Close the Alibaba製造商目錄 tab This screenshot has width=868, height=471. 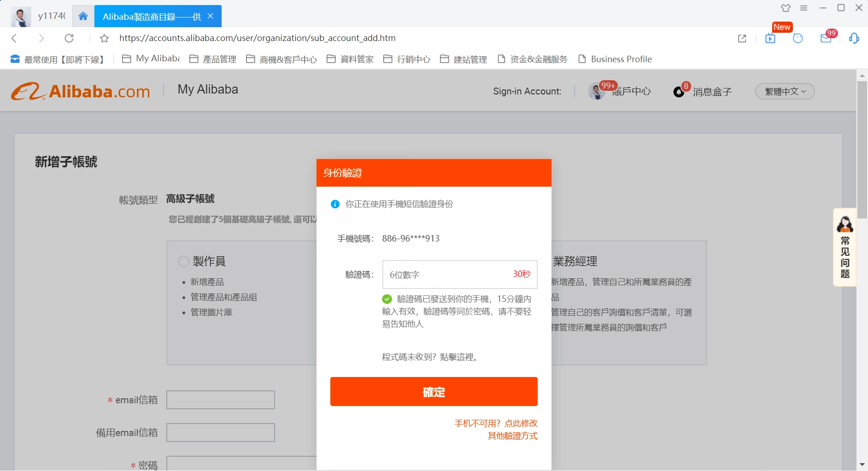pos(211,16)
